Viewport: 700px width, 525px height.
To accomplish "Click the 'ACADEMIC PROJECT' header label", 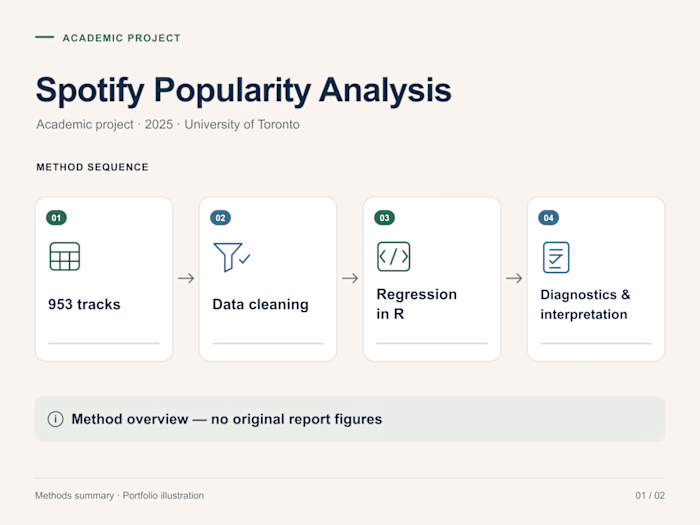I will [x=121, y=38].
